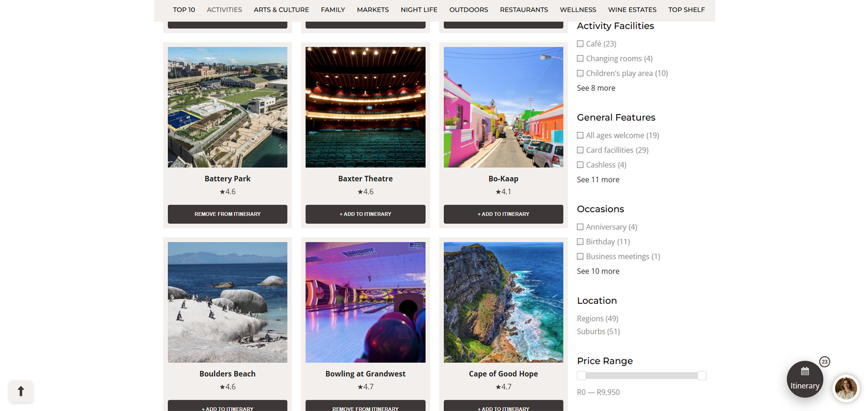Open the Bo-Kaap colourful street photo
868x411 pixels.
click(x=503, y=107)
